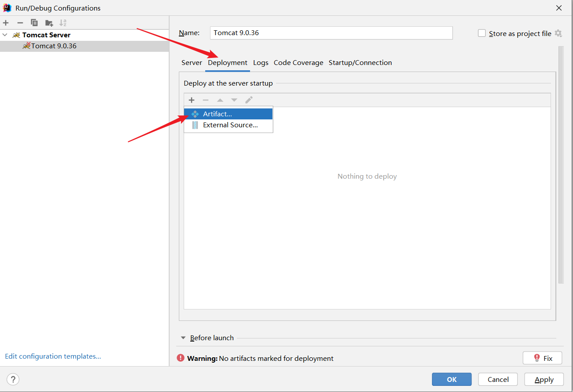Open help with the question mark button

(x=13, y=379)
